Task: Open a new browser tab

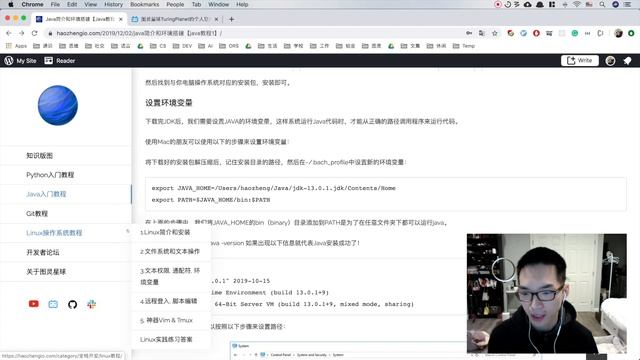Action: point(231,19)
